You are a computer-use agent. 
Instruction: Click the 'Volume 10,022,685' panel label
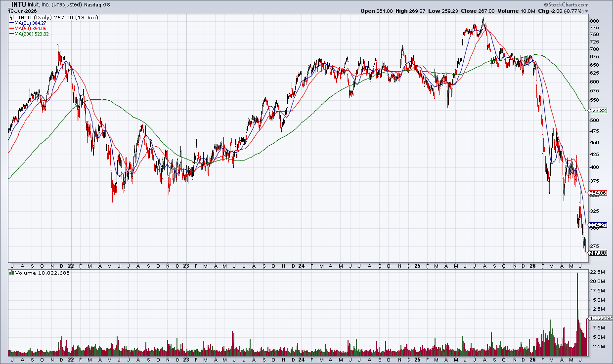tap(42, 273)
